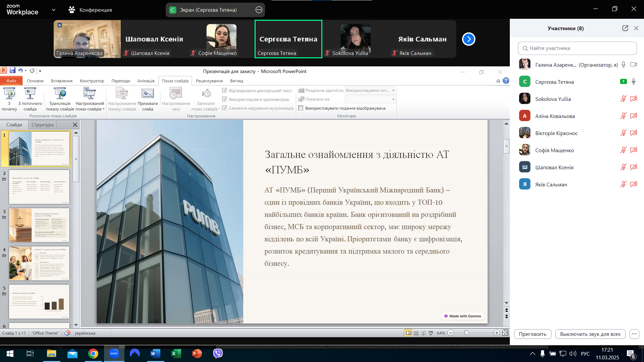Click spell check icon in PowerPoint status bar

click(67, 333)
